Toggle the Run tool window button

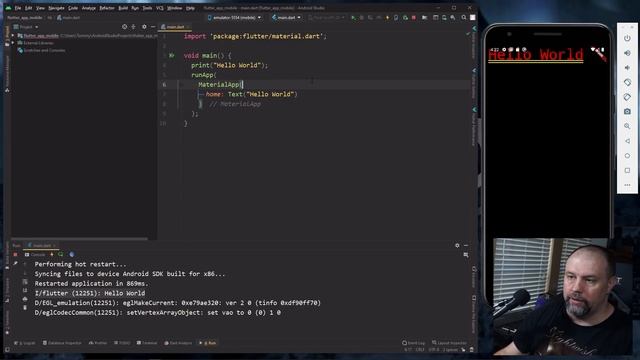click(208, 343)
